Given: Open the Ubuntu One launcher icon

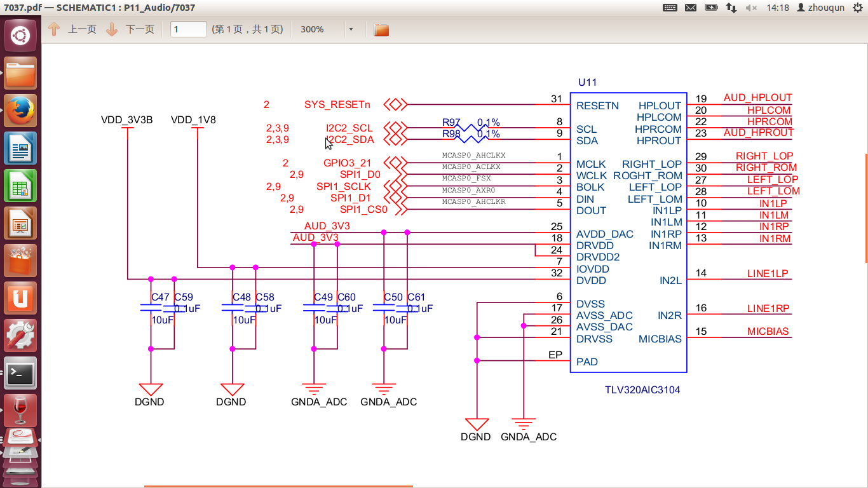Looking at the screenshot, I should pyautogui.click(x=20, y=299).
